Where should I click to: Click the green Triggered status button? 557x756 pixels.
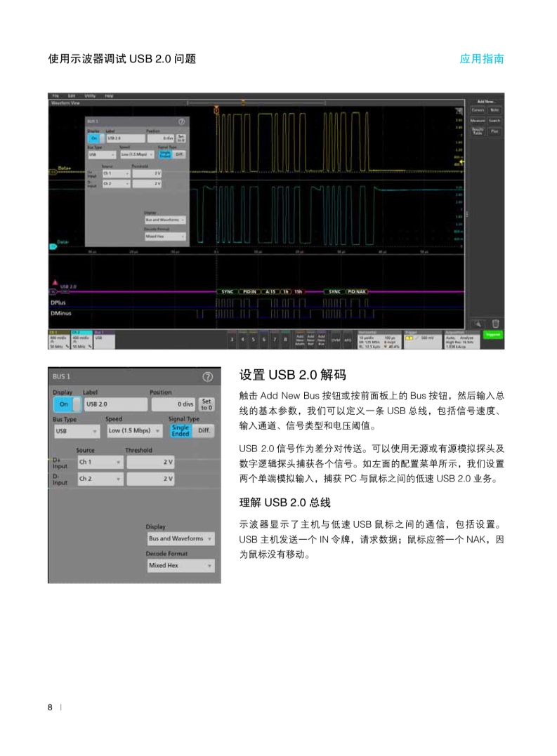click(493, 336)
